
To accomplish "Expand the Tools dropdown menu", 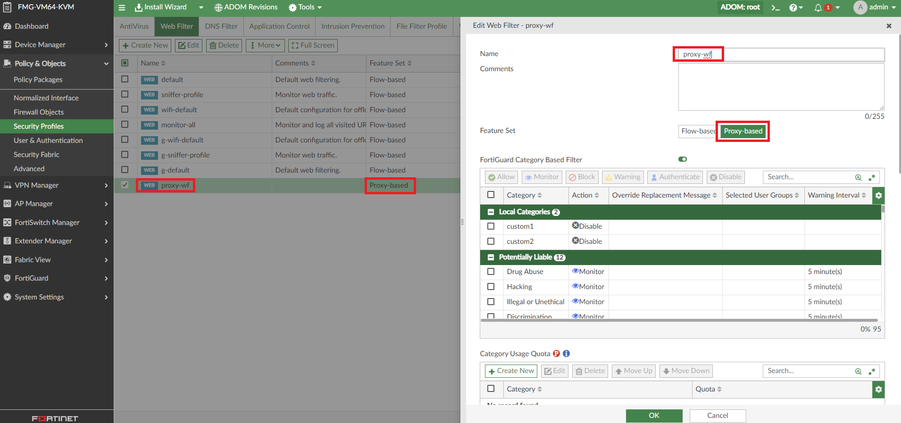I will click(305, 7).
